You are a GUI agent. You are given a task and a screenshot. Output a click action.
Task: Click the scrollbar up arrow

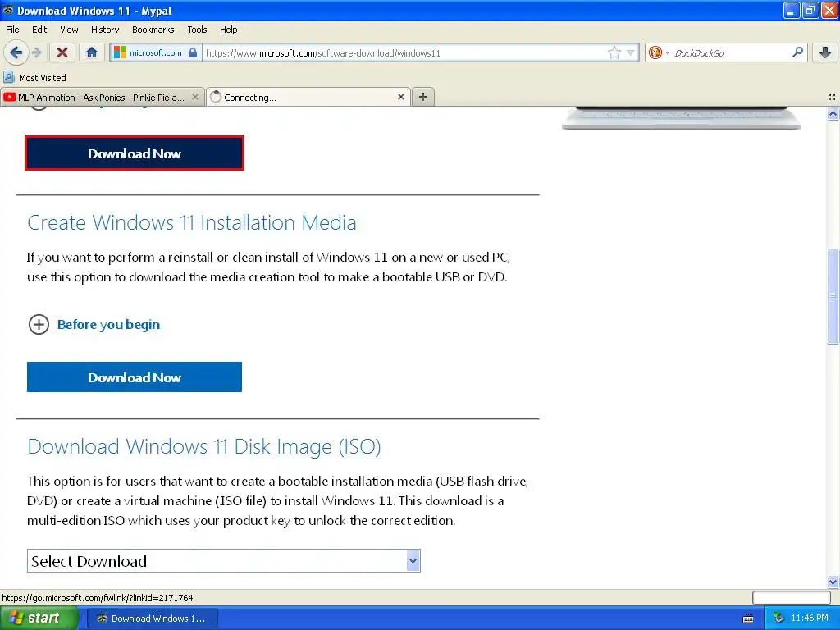(833, 113)
